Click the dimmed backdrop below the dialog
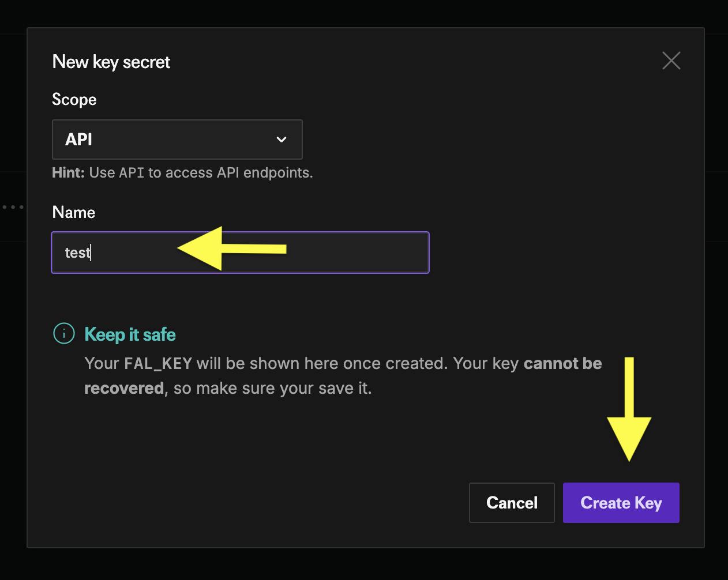 363,565
